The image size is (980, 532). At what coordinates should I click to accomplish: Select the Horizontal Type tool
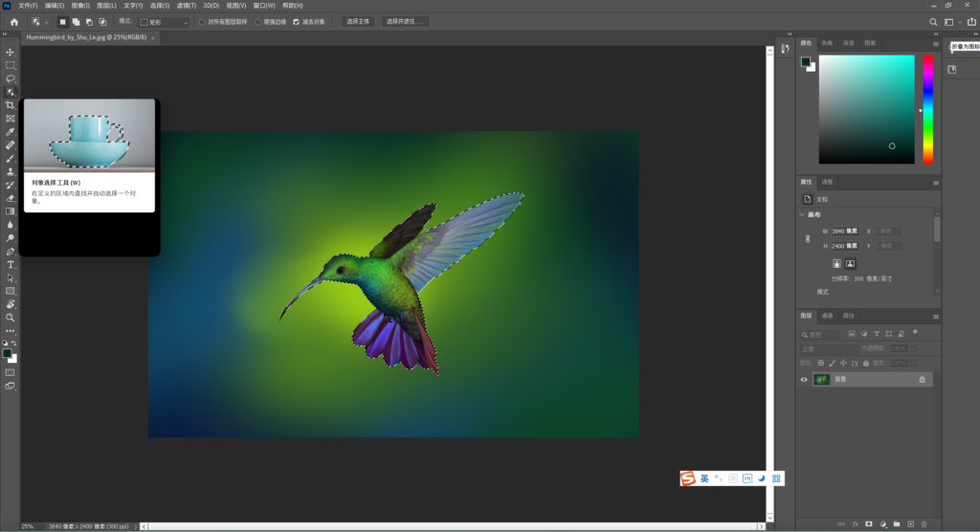pos(11,264)
